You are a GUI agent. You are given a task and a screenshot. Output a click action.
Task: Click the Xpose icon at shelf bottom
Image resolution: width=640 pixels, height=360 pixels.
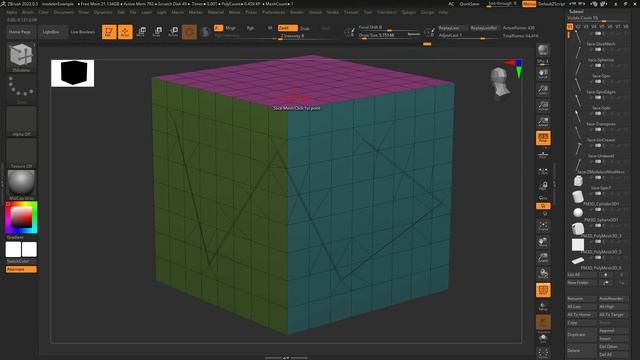(543, 353)
